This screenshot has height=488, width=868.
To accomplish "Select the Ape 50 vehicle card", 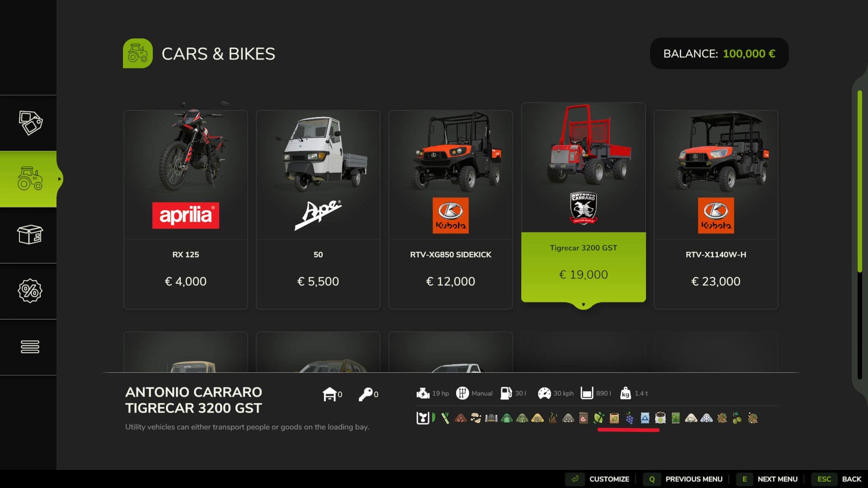I will [318, 210].
